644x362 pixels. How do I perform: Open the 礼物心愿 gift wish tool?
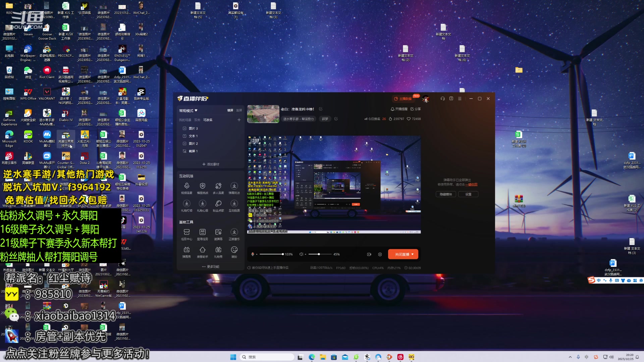coord(202,206)
